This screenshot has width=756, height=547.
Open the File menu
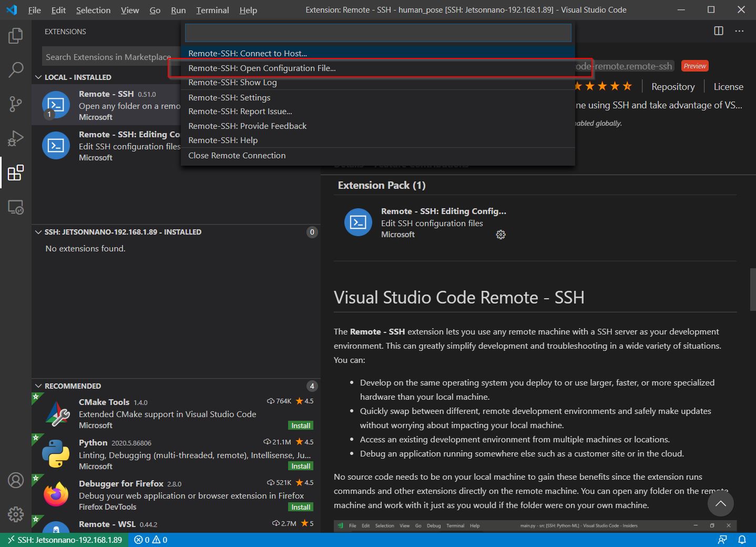34,10
